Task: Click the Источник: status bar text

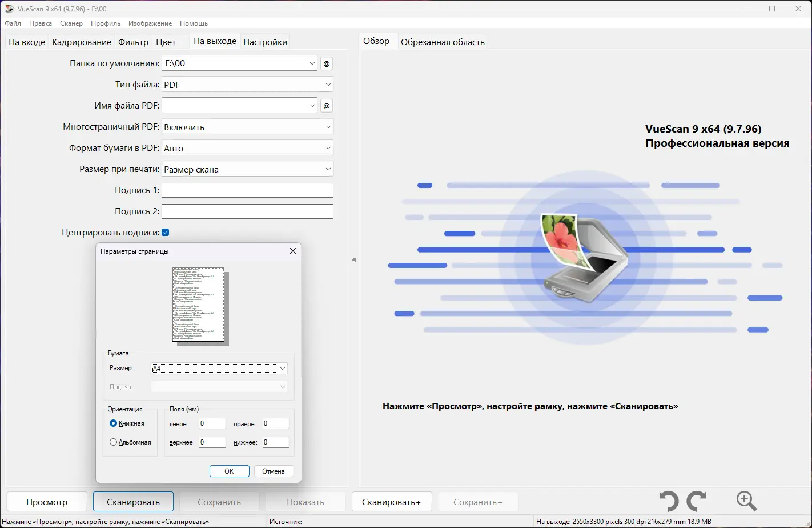Action: pos(286,522)
